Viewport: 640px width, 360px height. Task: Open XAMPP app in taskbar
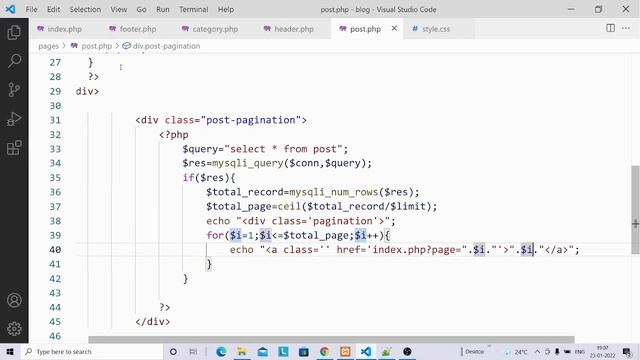345,351
